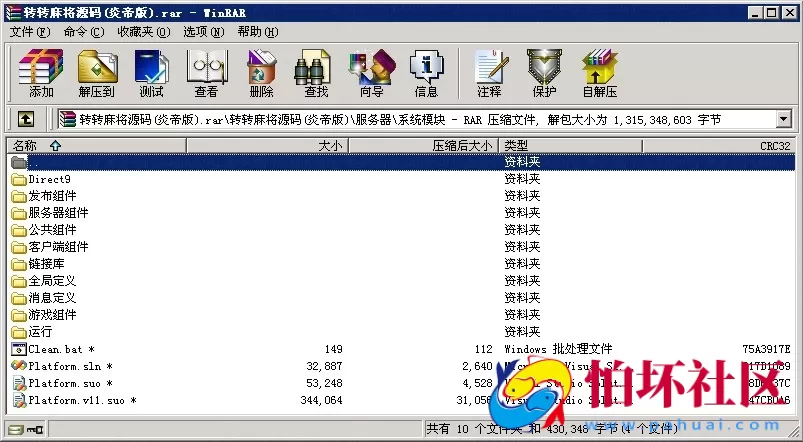Image resolution: width=803 pixels, height=442 pixels.
Task: Click the 解压到 (Extract To) toolbar icon
Action: click(x=97, y=73)
